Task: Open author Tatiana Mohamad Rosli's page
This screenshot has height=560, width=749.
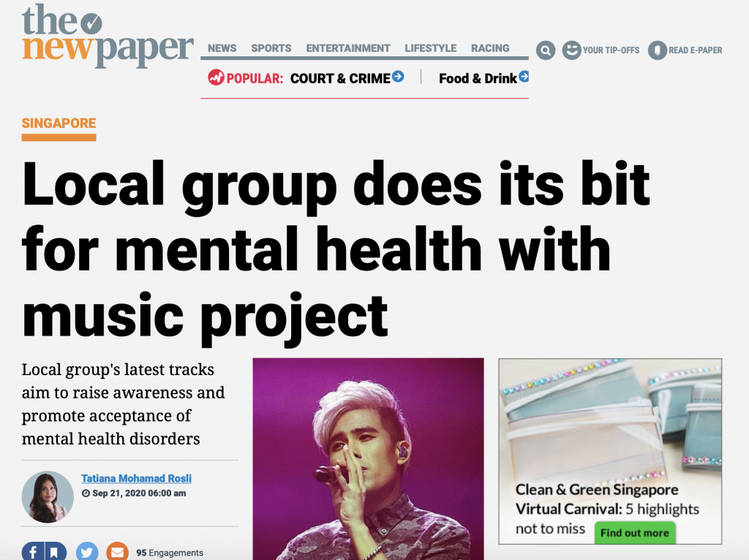Action: coord(136,478)
